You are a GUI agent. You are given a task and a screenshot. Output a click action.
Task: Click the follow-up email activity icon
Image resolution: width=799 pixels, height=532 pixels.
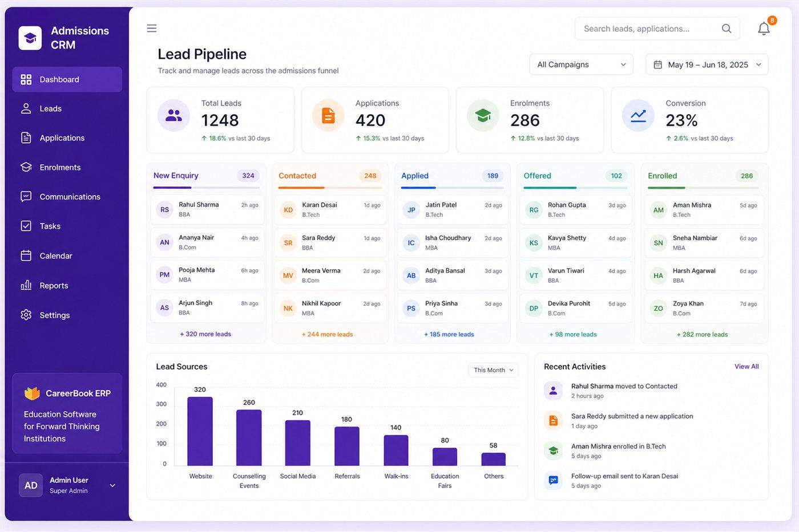point(553,481)
